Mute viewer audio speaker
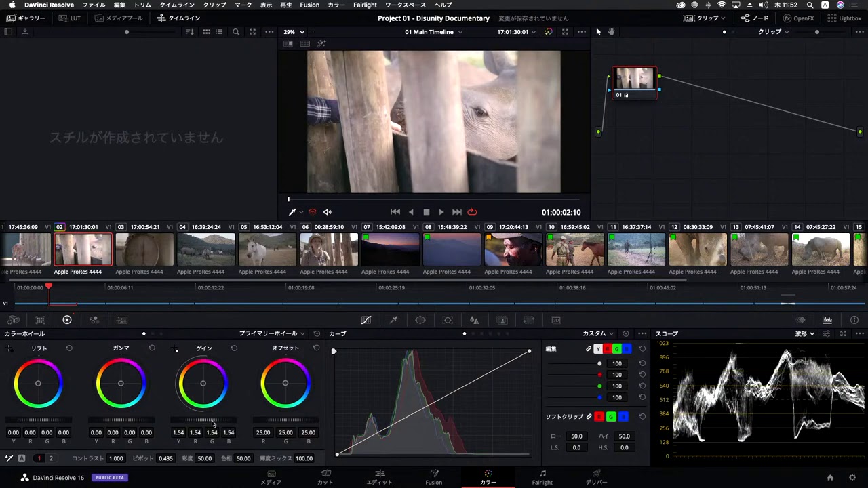The width and height of the screenshot is (868, 488). pos(328,212)
